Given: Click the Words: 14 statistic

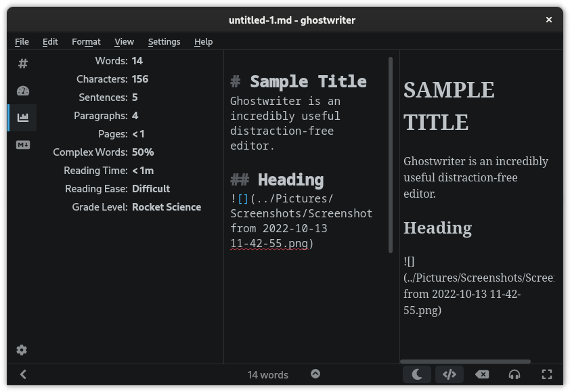Looking at the screenshot, I should [119, 61].
